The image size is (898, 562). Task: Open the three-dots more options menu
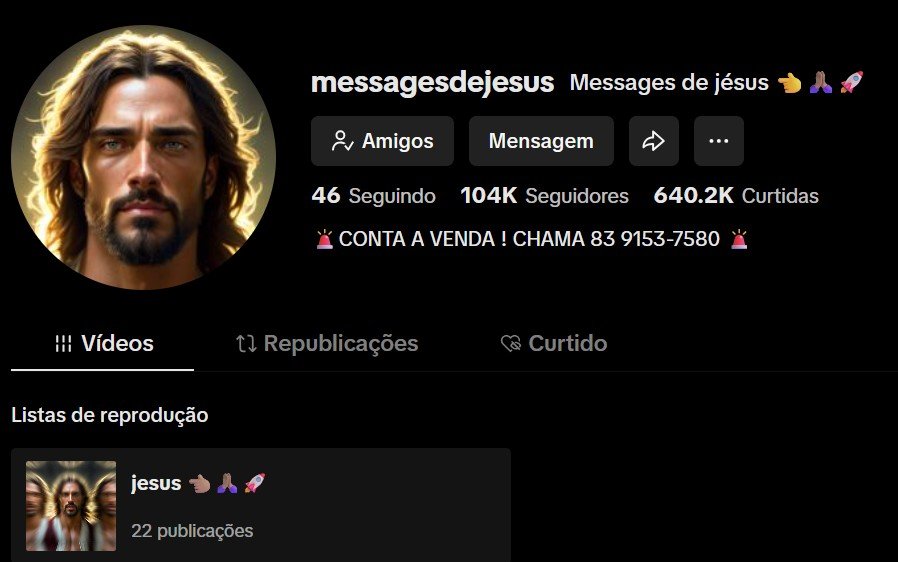pyautogui.click(x=719, y=141)
